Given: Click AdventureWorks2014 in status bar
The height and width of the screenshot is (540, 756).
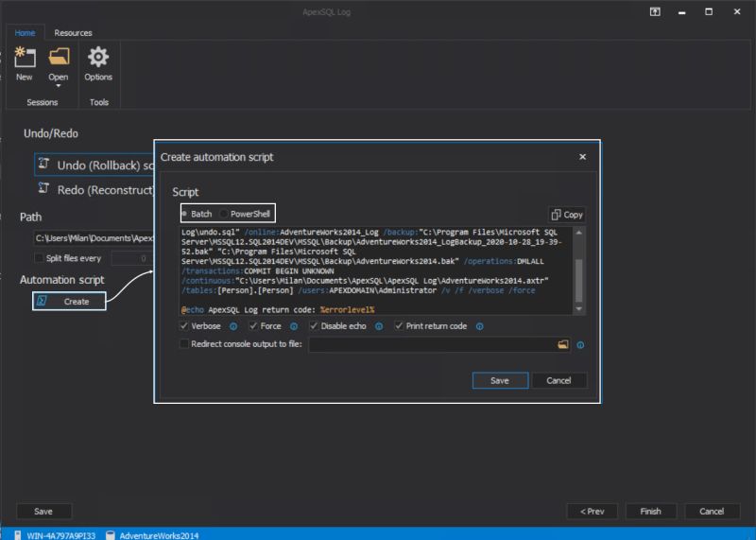Looking at the screenshot, I should coord(159,535).
